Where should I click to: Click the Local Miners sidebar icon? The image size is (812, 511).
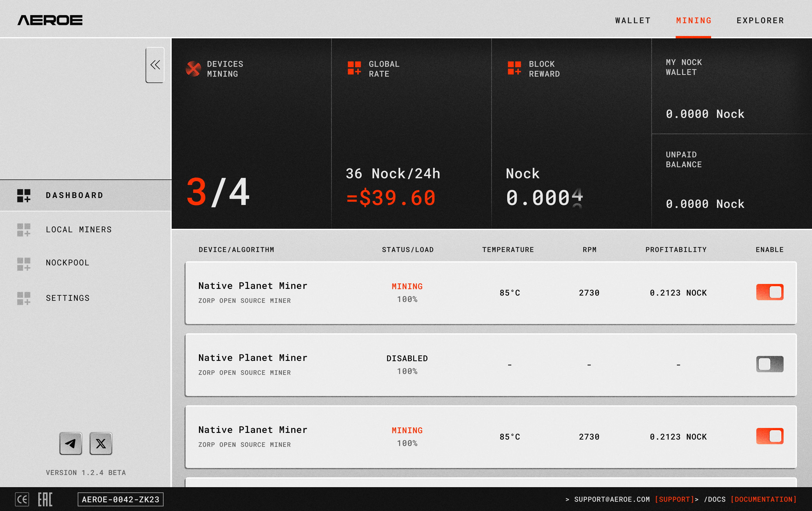[23, 229]
